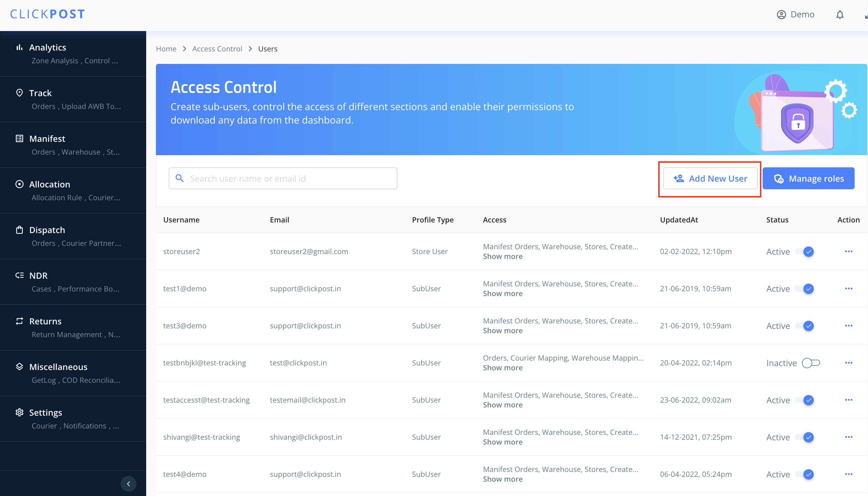Collapse the sidebar with chevron button
Image resolution: width=868 pixels, height=496 pixels.
click(x=129, y=484)
